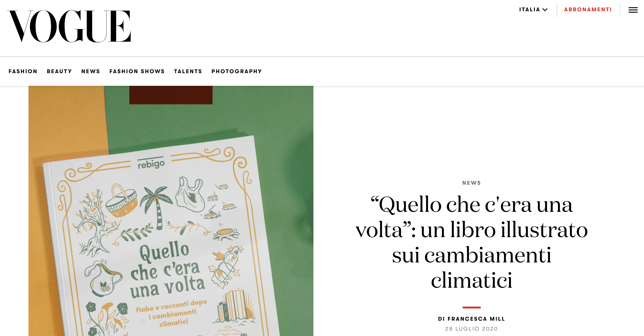Open the hamburger menu icon
This screenshot has height=336, width=644.
click(633, 10)
